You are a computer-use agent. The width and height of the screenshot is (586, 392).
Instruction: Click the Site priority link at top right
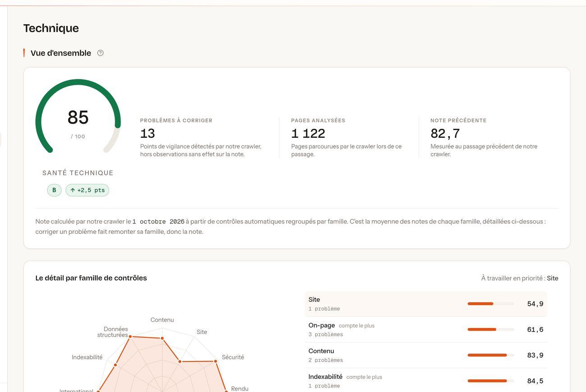click(552, 278)
